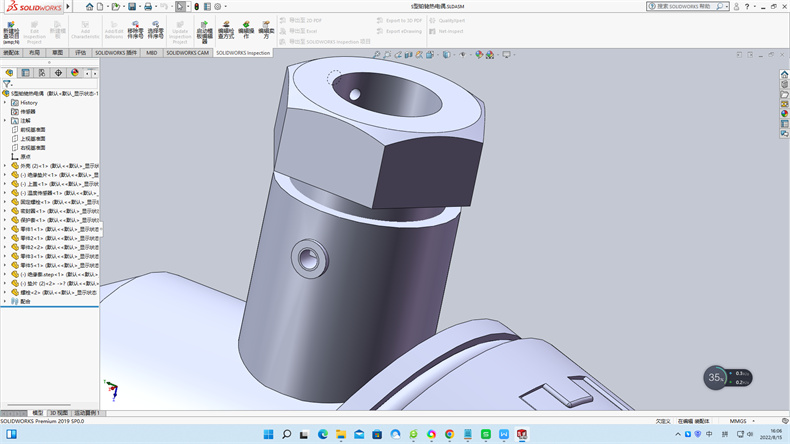Open the MBD ribbon tab
This screenshot has height=444, width=790.
tap(151, 52)
